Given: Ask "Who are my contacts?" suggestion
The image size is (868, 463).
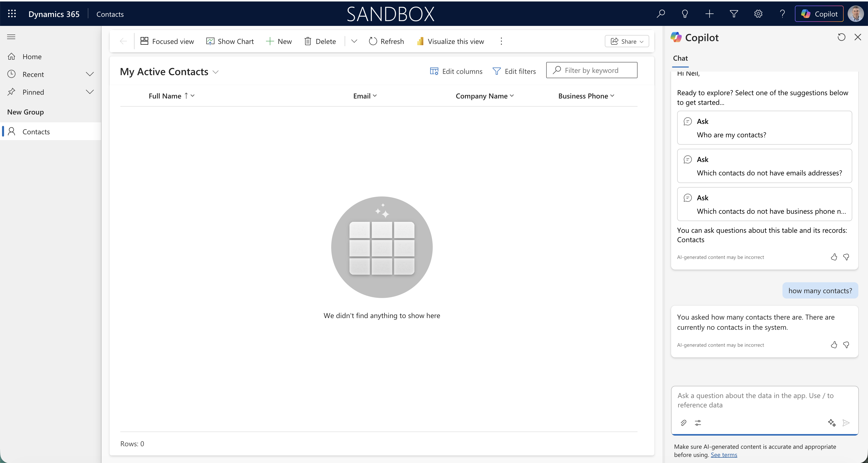Looking at the screenshot, I should (x=764, y=128).
